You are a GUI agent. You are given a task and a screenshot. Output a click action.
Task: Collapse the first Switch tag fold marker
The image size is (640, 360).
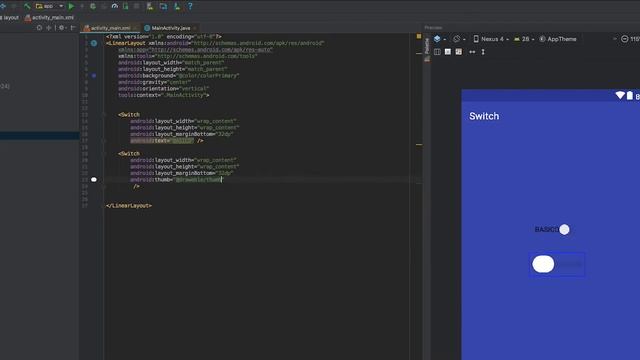point(104,115)
